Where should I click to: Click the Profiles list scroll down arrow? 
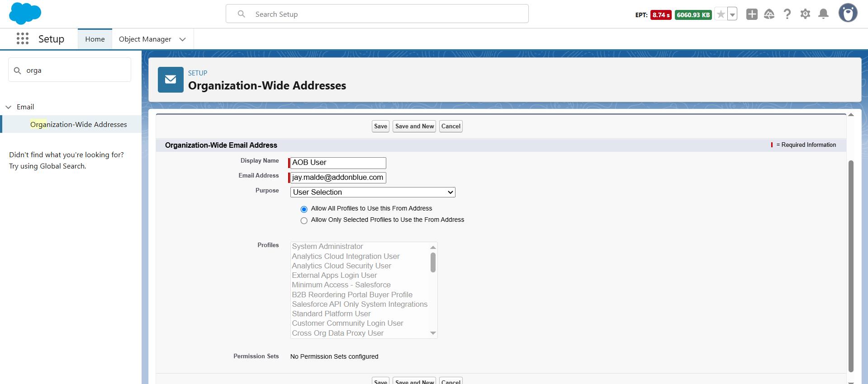(433, 333)
